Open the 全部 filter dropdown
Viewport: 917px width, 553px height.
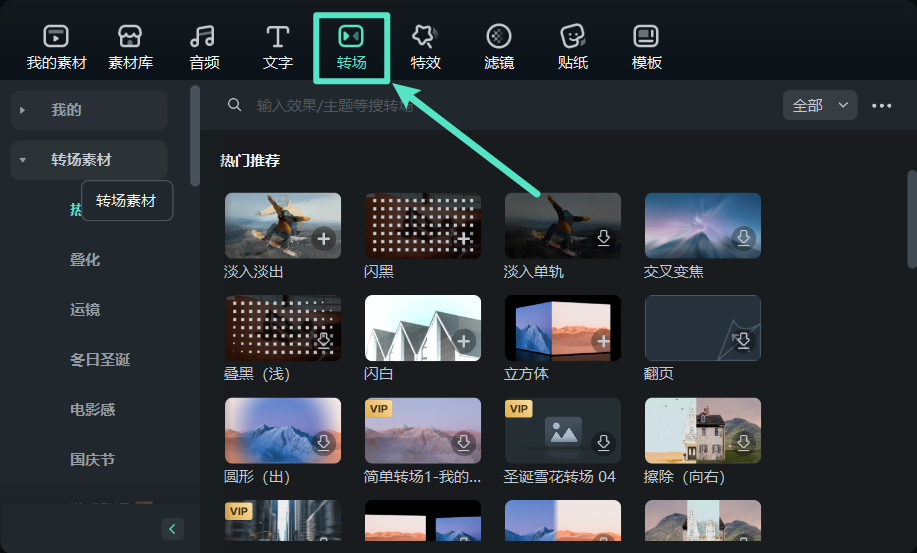[x=820, y=105]
